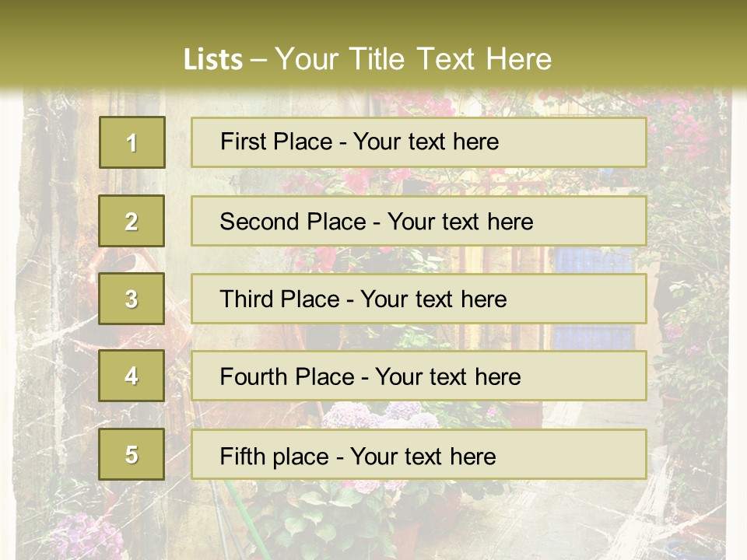
Task: Click the words 'Your text here' in First Place row
Action: (426, 142)
